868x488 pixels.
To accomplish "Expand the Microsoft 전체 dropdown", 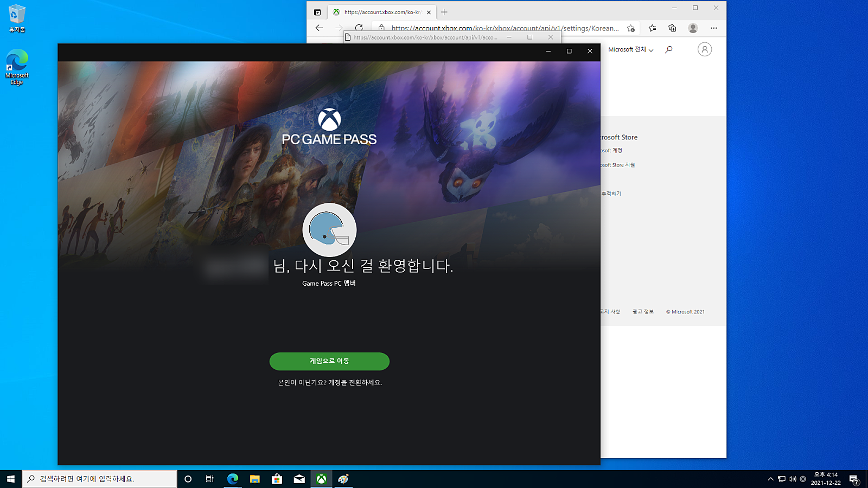I will click(630, 49).
